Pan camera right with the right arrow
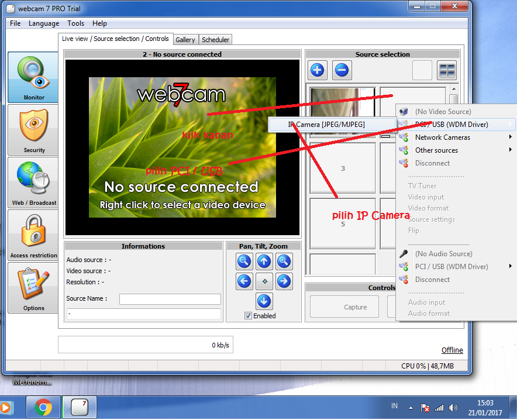 point(284,281)
